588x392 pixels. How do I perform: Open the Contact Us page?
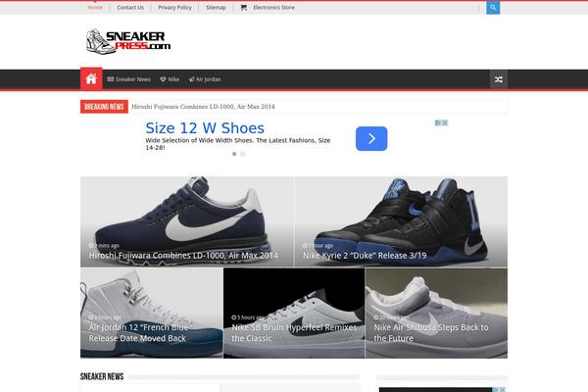[130, 8]
